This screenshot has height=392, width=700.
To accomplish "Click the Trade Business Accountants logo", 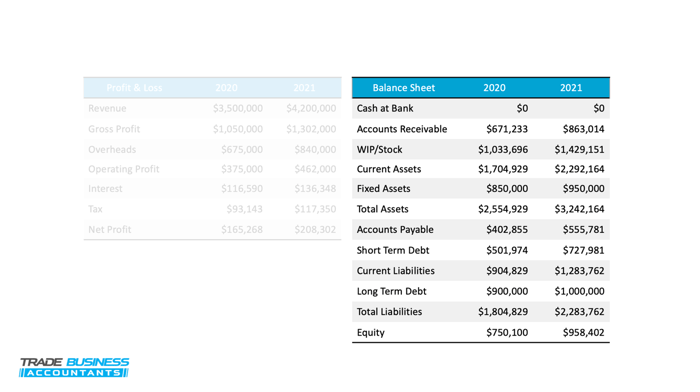I will click(74, 367).
